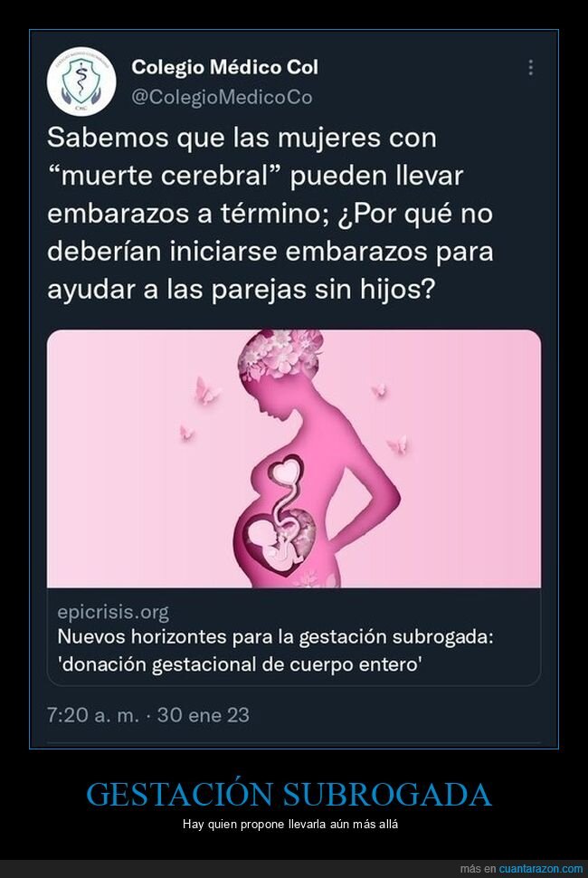This screenshot has height=878, width=588.
Task: Click the 'ayudar a las parejas sin hijos?' line
Action: (x=240, y=290)
